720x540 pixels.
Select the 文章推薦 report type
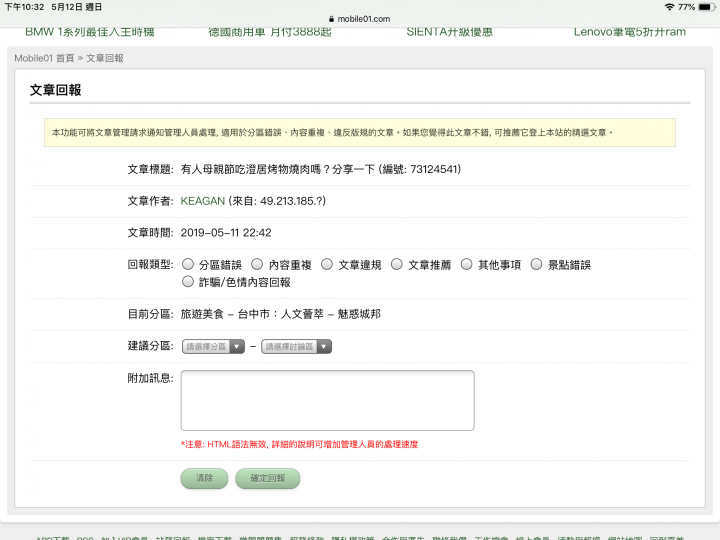click(397, 264)
